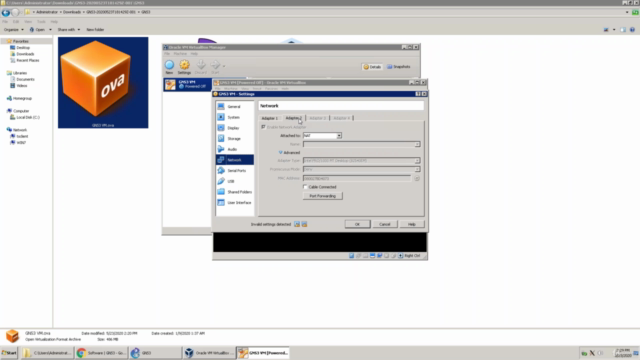Open Share with dropdown in Explorer toolbar

point(69,29)
